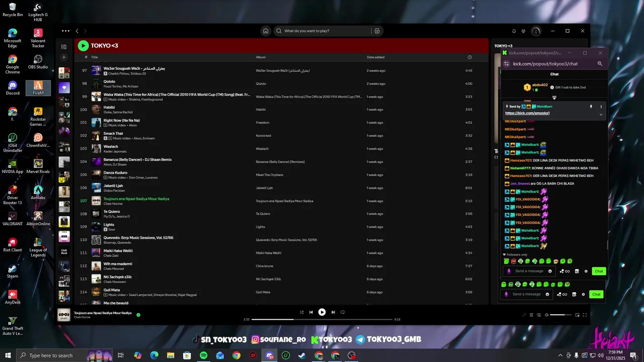Adjust the Spotify volume slider
The width and height of the screenshot is (644, 362).
pyautogui.click(x=561, y=315)
